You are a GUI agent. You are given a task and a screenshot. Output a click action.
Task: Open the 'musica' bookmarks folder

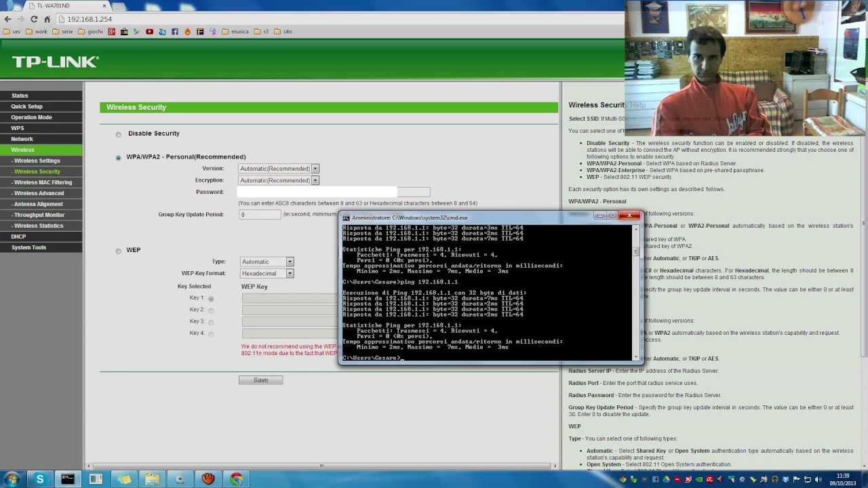[x=236, y=31]
